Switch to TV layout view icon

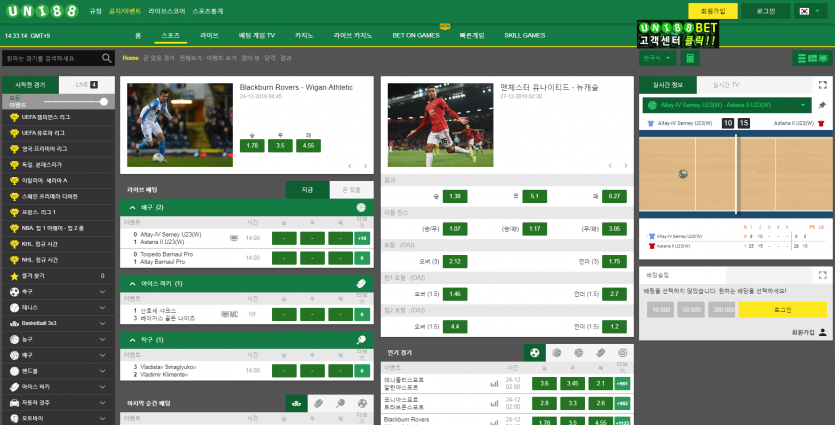(x=824, y=58)
